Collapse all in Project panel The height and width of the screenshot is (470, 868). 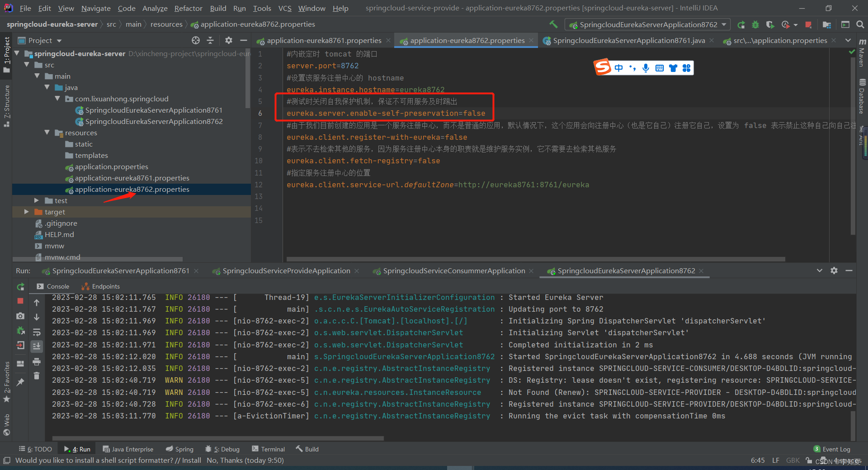tap(210, 40)
